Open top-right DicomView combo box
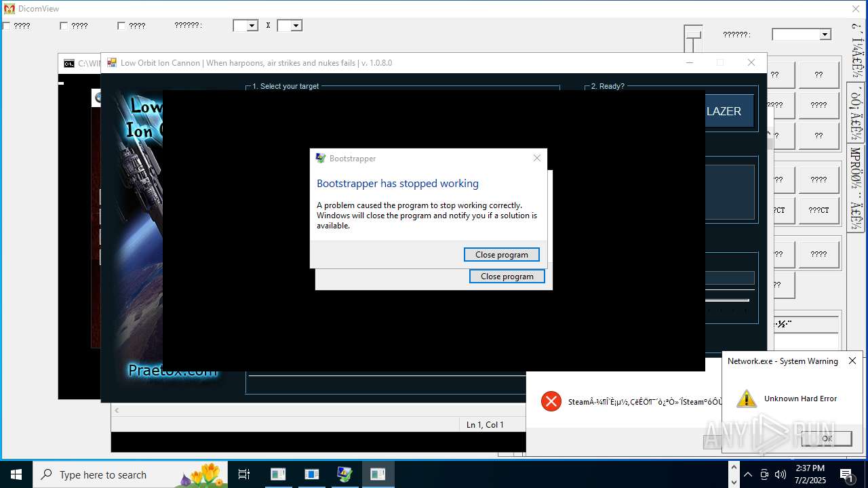The width and height of the screenshot is (868, 488). (x=802, y=35)
